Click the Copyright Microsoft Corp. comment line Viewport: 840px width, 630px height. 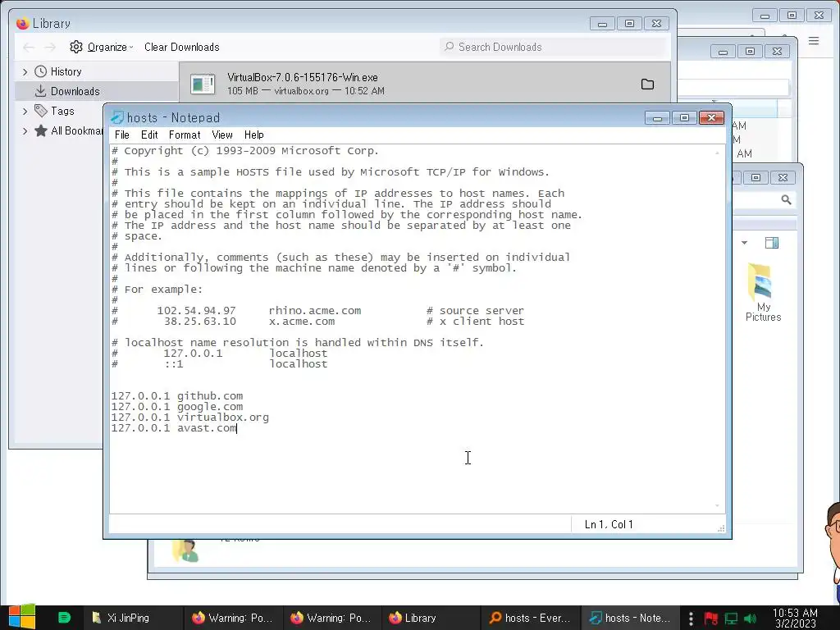[x=244, y=151]
